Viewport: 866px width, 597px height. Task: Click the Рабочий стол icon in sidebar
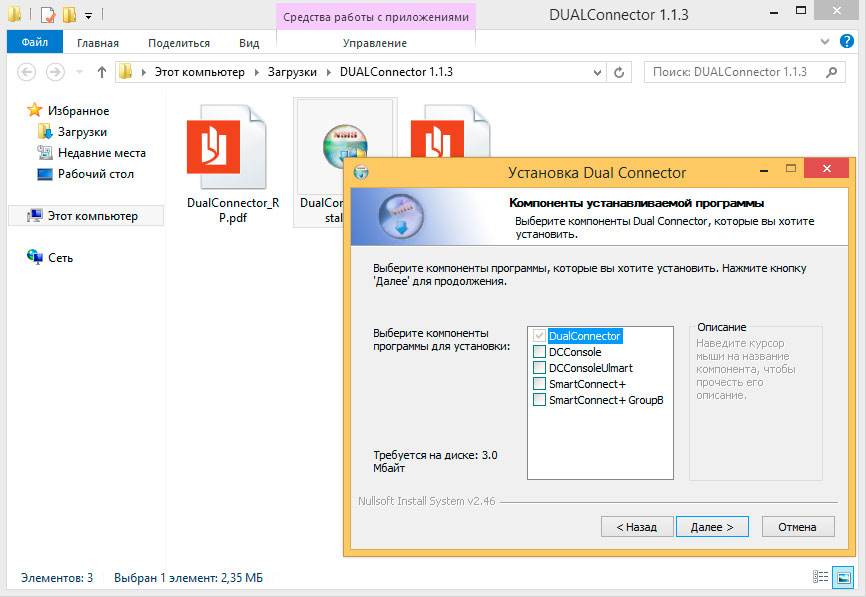click(44, 174)
